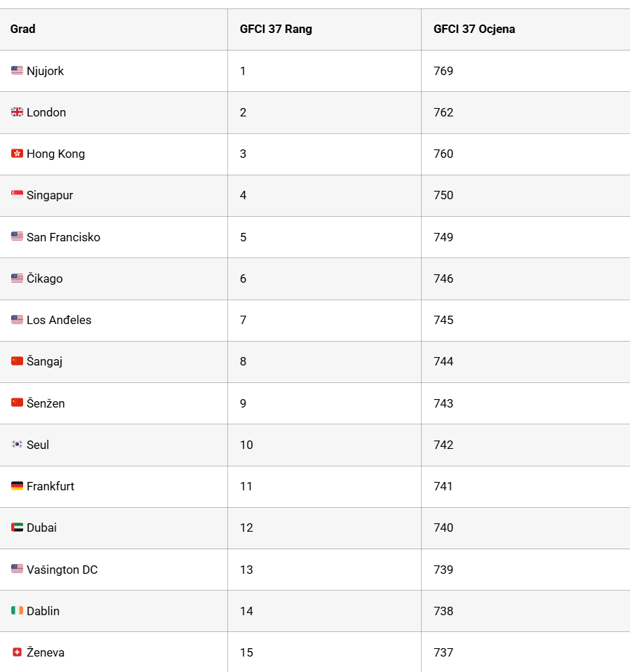Click the score 769 for Njujork
Image resolution: width=630 pixels, height=672 pixels.
pyautogui.click(x=443, y=71)
